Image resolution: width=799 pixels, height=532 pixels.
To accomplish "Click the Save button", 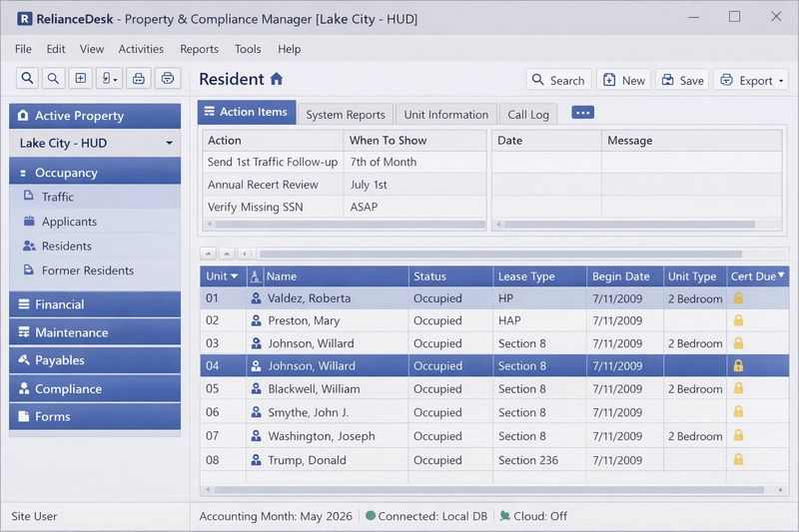I will click(681, 81).
